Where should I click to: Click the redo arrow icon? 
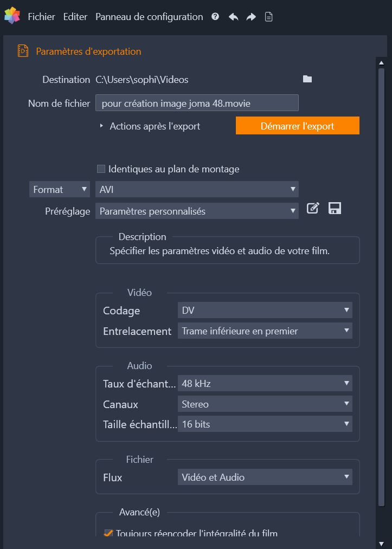251,17
